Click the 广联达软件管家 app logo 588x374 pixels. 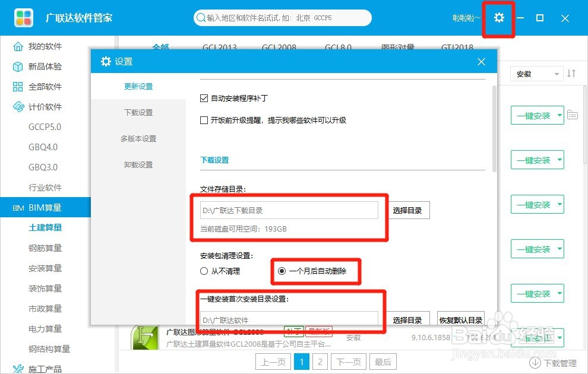tap(24, 18)
